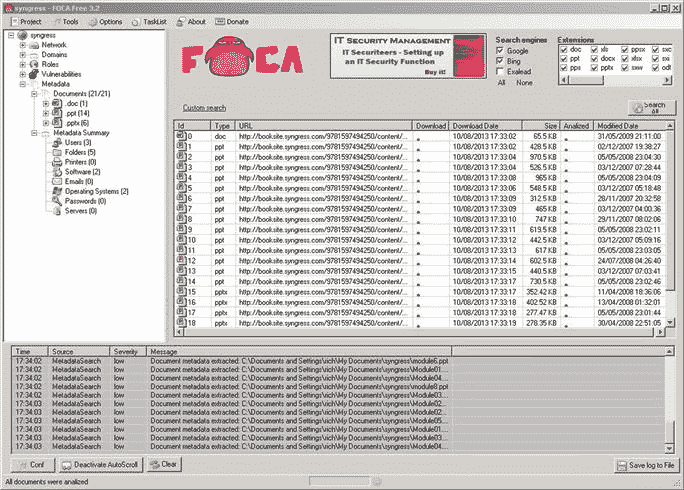Click the Folders (5) folder icon
This screenshot has height=490, width=684.
[x=57, y=152]
